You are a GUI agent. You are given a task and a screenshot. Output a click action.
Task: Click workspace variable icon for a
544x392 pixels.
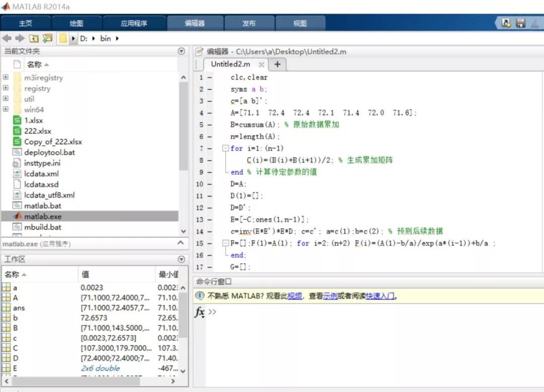(6, 287)
